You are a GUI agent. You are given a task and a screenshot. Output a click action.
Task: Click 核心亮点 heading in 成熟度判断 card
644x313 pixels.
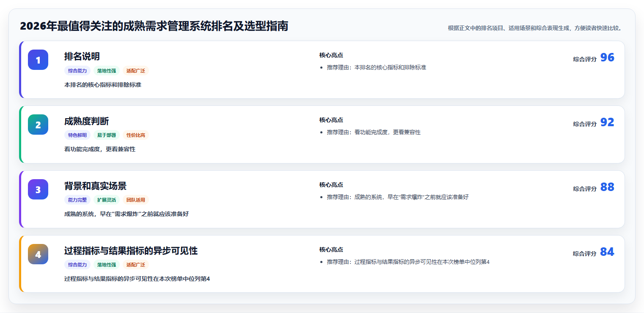click(x=331, y=120)
